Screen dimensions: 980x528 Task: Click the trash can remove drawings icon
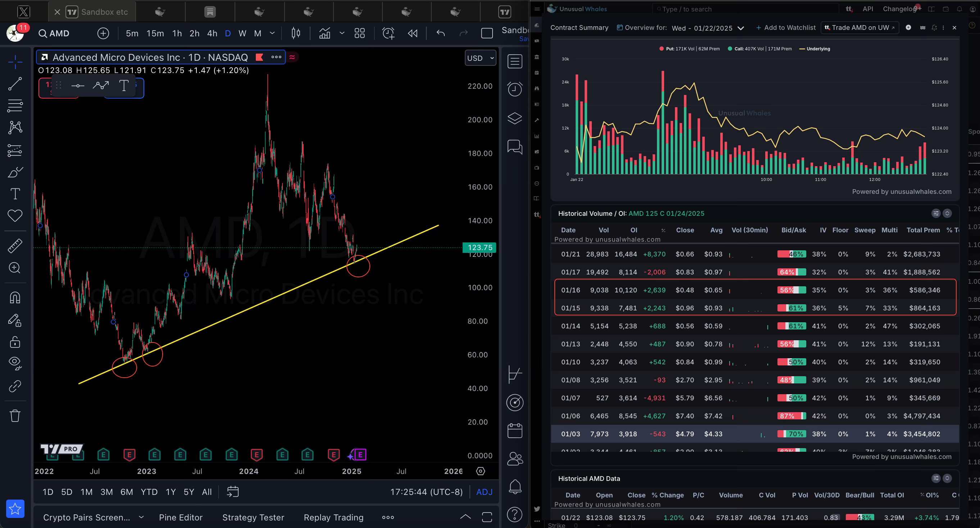point(15,415)
